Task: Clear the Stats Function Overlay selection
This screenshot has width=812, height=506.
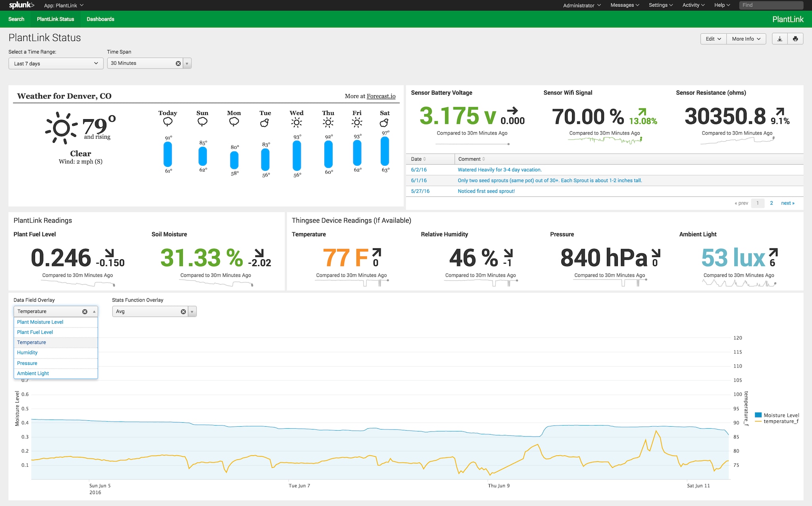Action: pos(183,312)
